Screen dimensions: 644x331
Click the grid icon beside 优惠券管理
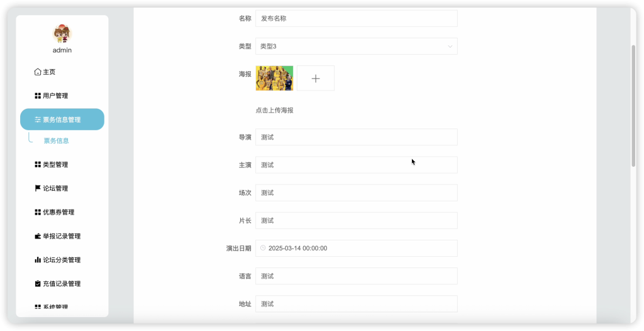click(x=38, y=212)
